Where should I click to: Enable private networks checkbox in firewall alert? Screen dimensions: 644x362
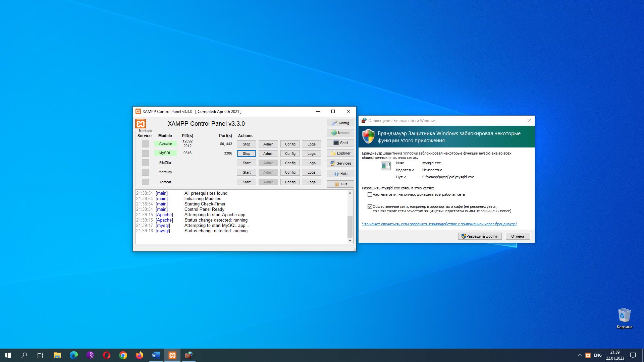pos(370,194)
